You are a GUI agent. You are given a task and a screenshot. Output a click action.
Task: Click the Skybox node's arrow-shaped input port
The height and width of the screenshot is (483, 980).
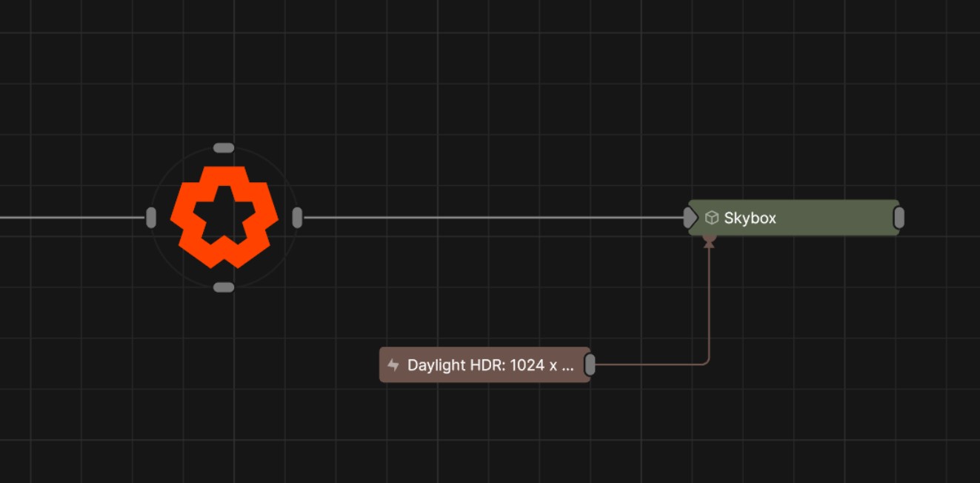click(690, 218)
